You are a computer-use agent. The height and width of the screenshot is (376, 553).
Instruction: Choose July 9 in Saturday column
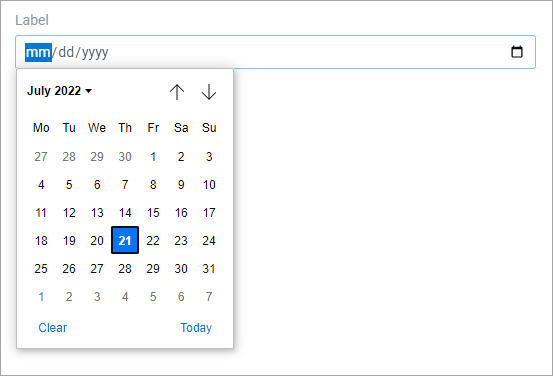click(x=181, y=184)
